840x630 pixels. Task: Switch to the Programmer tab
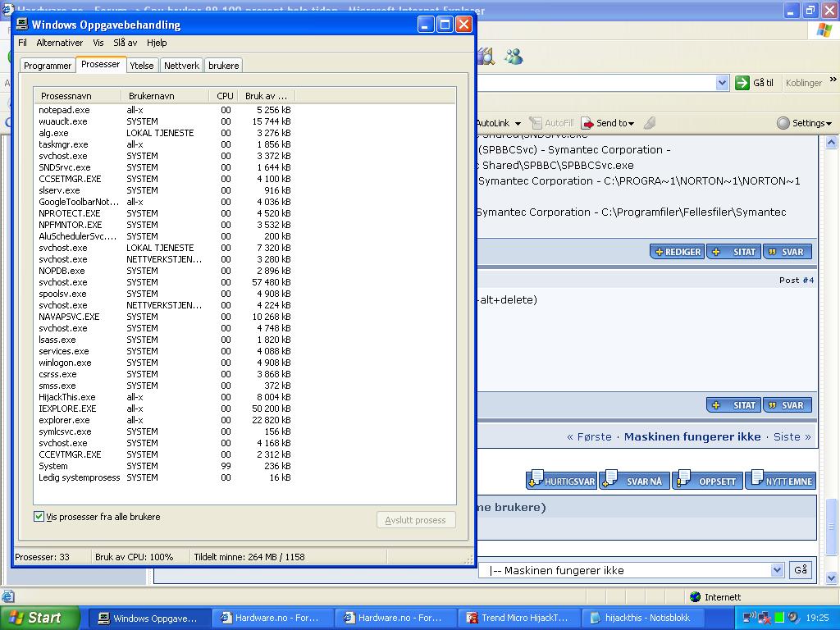pyautogui.click(x=48, y=66)
